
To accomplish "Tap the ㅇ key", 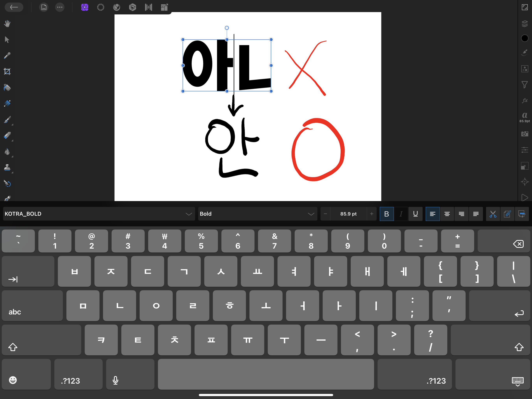I will (x=156, y=306).
